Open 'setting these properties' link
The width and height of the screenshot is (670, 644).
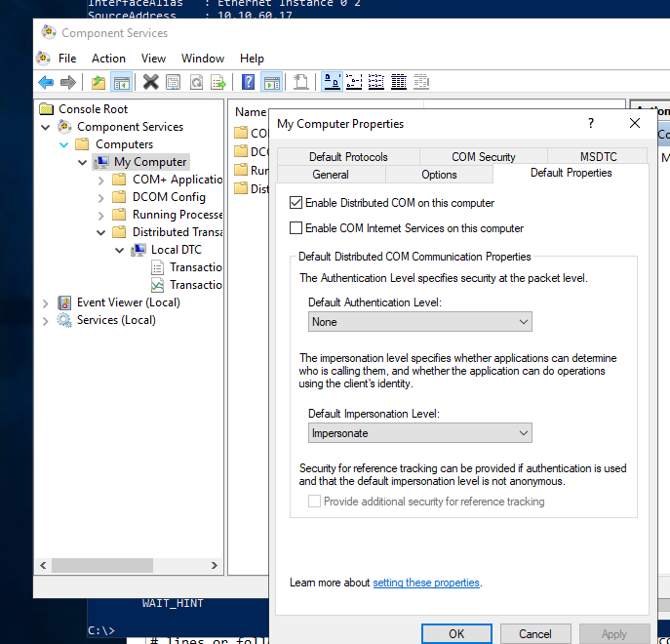pyautogui.click(x=426, y=583)
